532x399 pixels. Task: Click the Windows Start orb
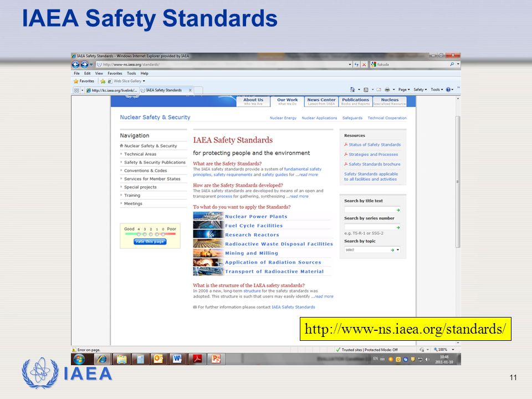click(x=79, y=359)
